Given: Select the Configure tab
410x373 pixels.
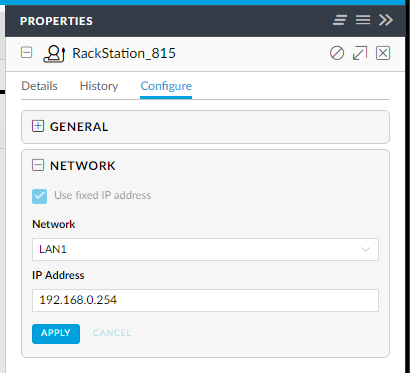Looking at the screenshot, I should tap(166, 86).
